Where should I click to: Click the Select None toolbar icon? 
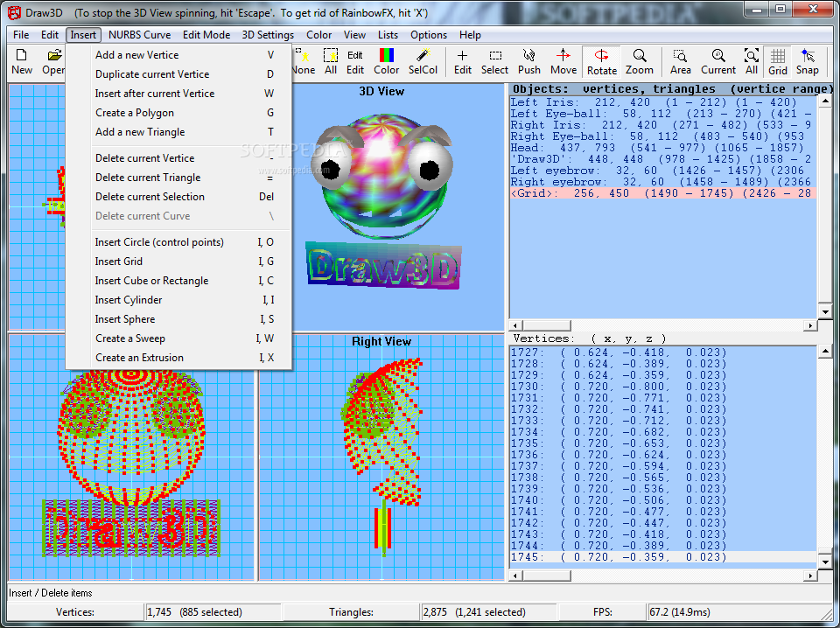pos(304,61)
